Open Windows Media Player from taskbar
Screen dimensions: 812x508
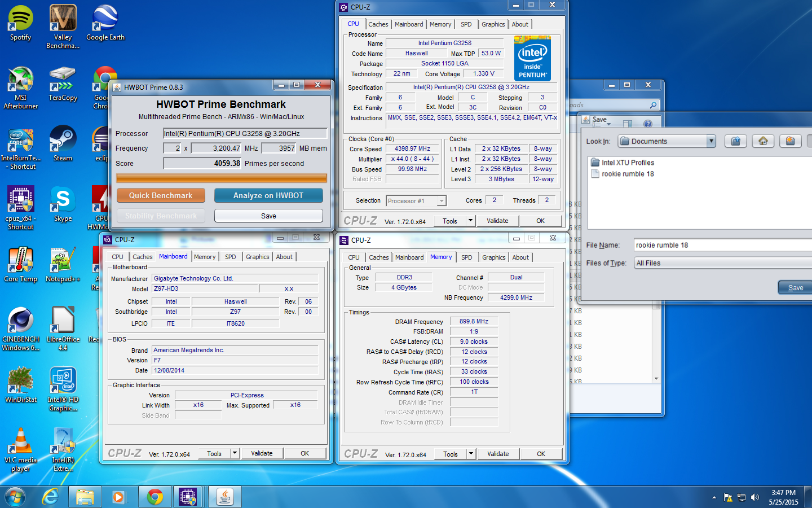[118, 497]
